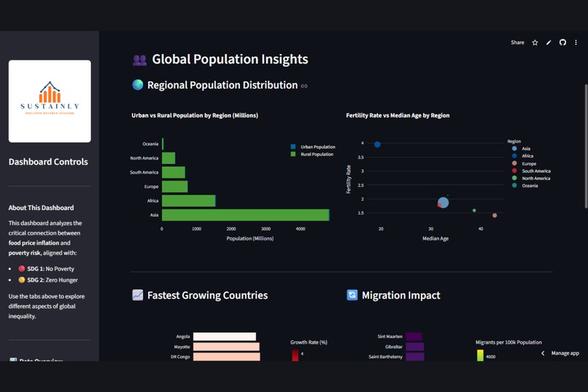Click the Sustainly logo image
Viewport: 588px width, 392px height.
50,101
